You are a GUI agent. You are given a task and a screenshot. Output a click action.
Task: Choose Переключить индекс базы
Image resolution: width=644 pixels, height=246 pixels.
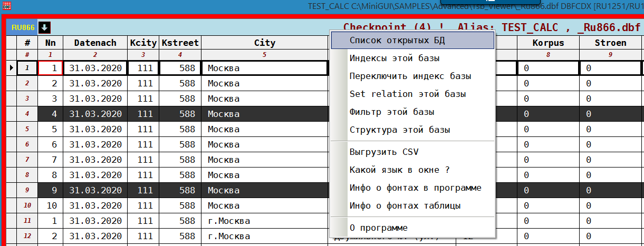point(412,76)
